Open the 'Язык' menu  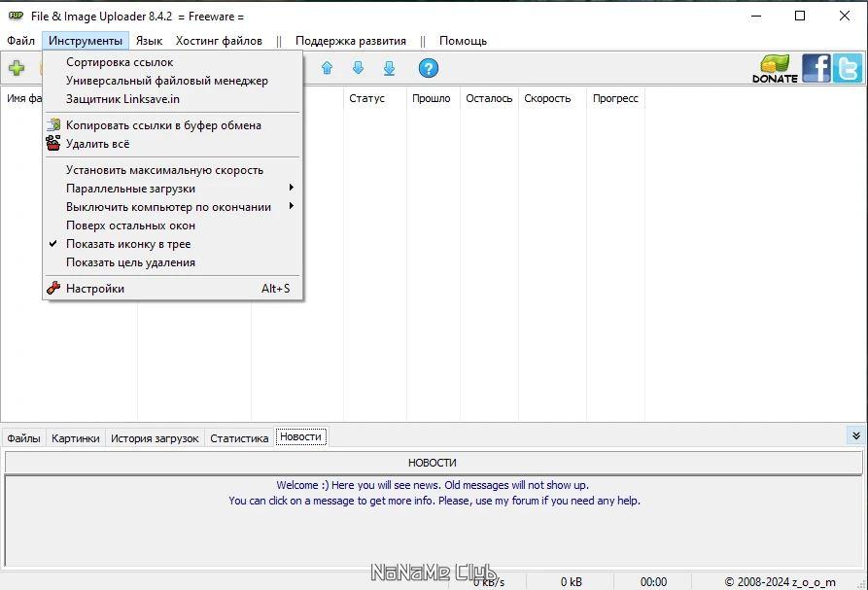[x=149, y=41]
